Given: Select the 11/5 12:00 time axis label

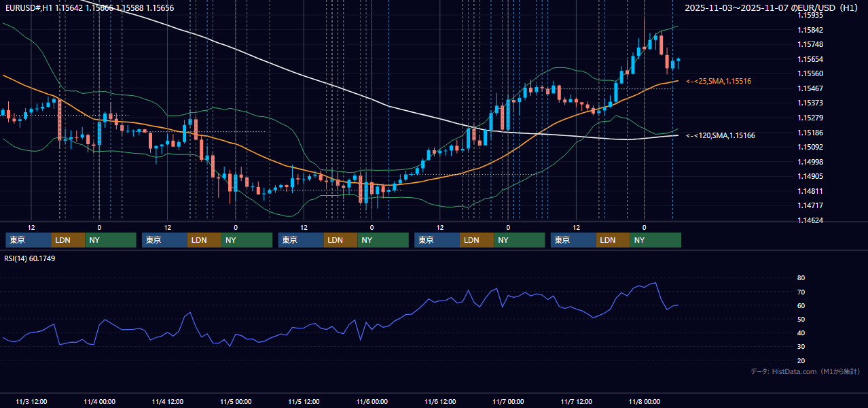Looking at the screenshot, I should (x=304, y=401).
